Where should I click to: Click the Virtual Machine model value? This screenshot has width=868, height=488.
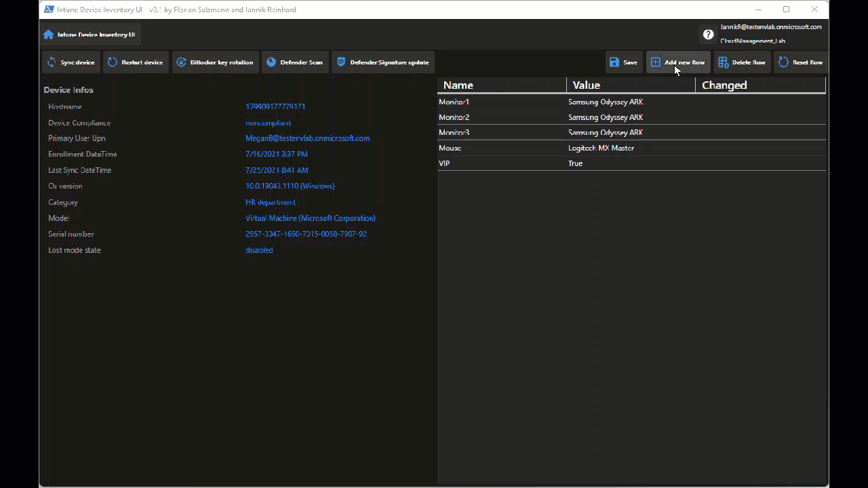(x=311, y=218)
